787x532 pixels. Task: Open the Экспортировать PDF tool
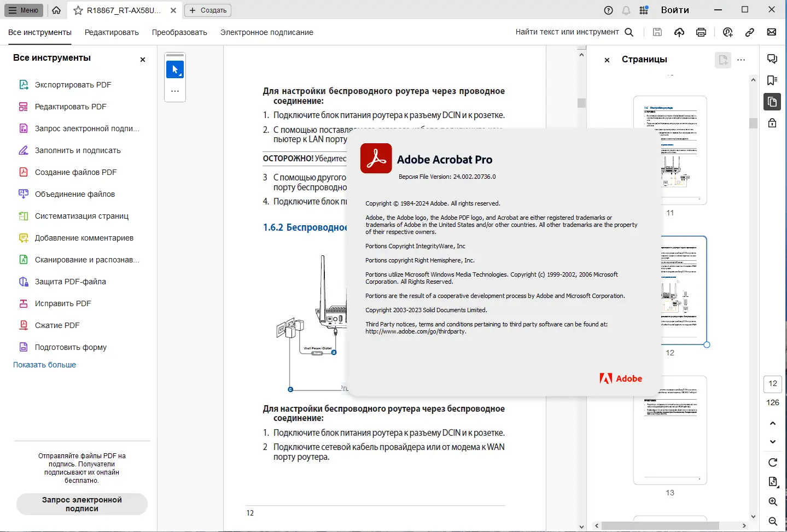pyautogui.click(x=72, y=85)
